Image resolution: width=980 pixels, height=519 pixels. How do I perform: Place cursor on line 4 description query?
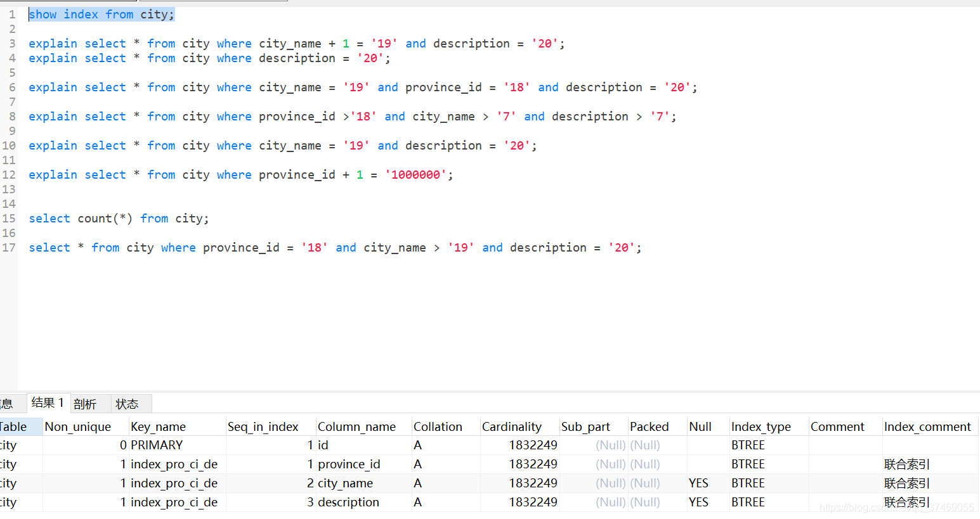pyautogui.click(x=209, y=58)
